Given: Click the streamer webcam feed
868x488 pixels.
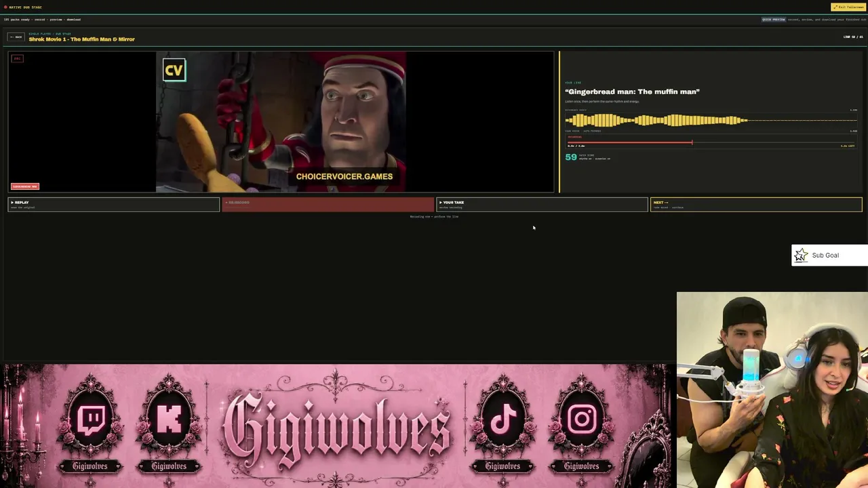Looking at the screenshot, I should (772, 390).
